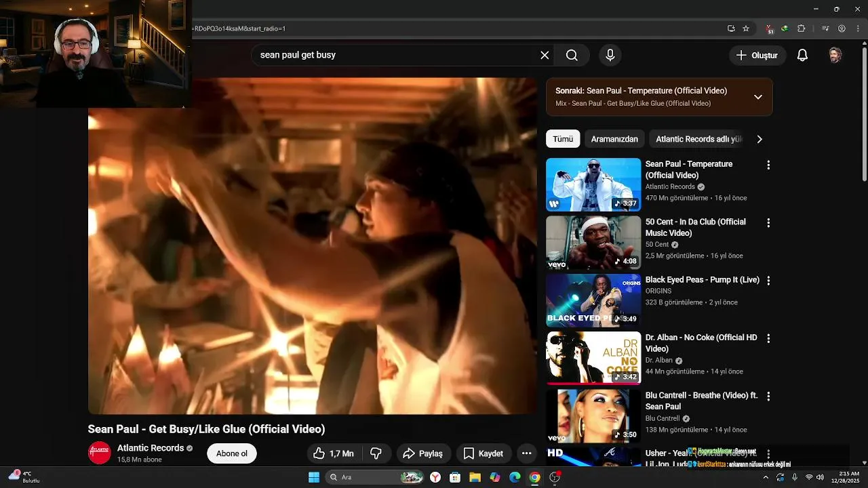Image resolution: width=868 pixels, height=488 pixels.
Task: Open File Explorer from the taskbar
Action: (475, 477)
